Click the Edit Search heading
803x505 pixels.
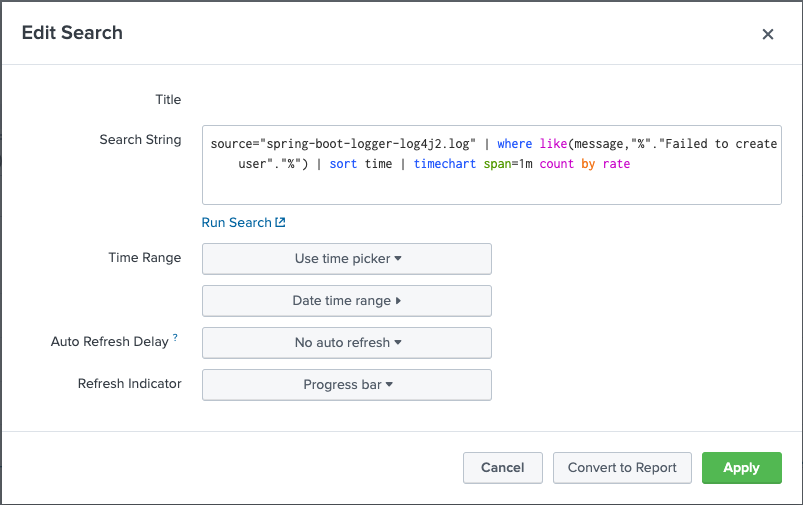(72, 33)
